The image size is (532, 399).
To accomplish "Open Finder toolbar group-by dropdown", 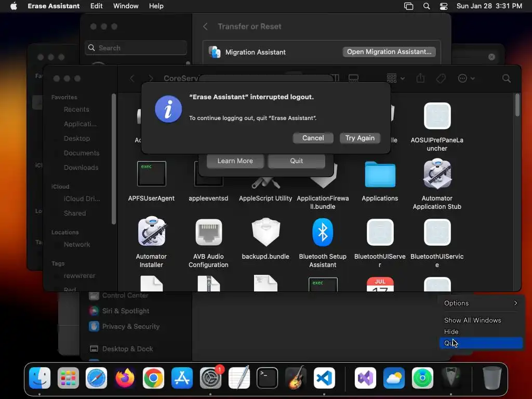I will [x=395, y=78].
